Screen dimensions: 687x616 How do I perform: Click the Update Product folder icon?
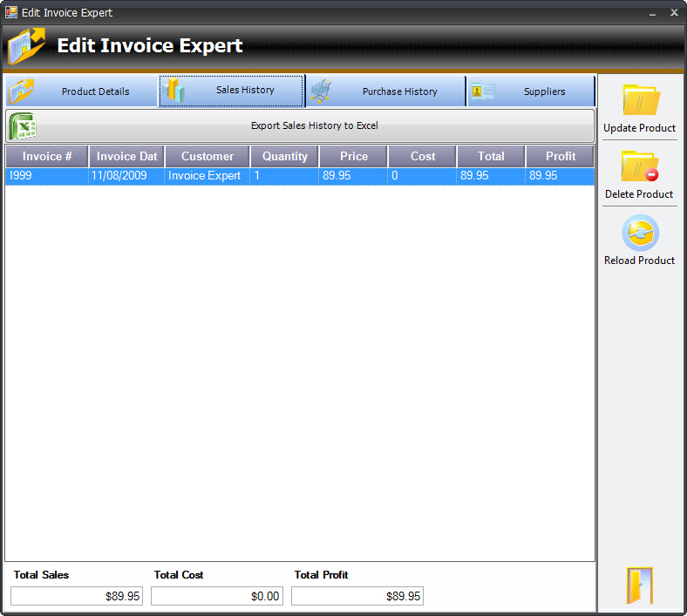(x=641, y=100)
